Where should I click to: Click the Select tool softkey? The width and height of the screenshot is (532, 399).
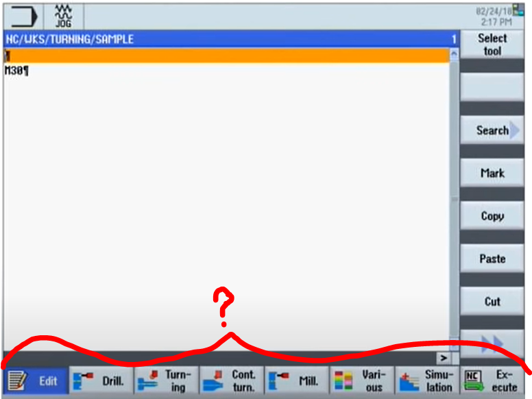coord(492,45)
